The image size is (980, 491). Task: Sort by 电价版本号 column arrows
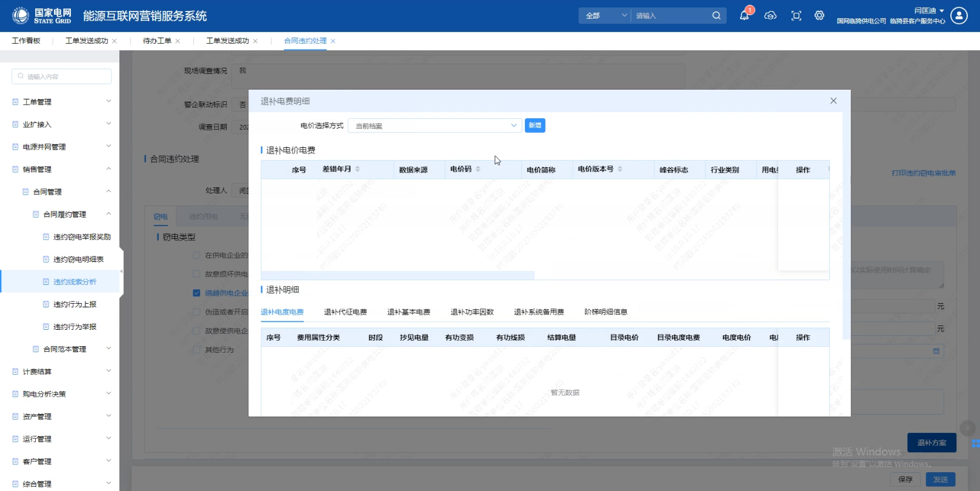pos(620,169)
